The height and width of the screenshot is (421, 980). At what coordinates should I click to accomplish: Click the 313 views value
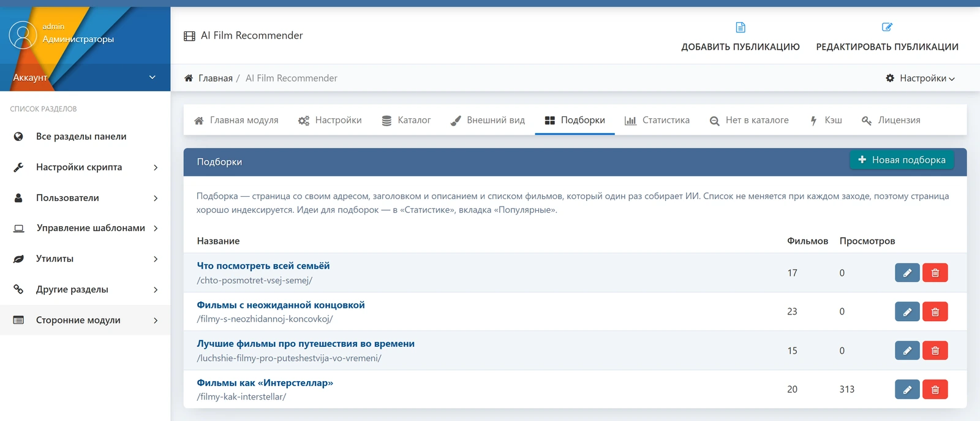[846, 389]
